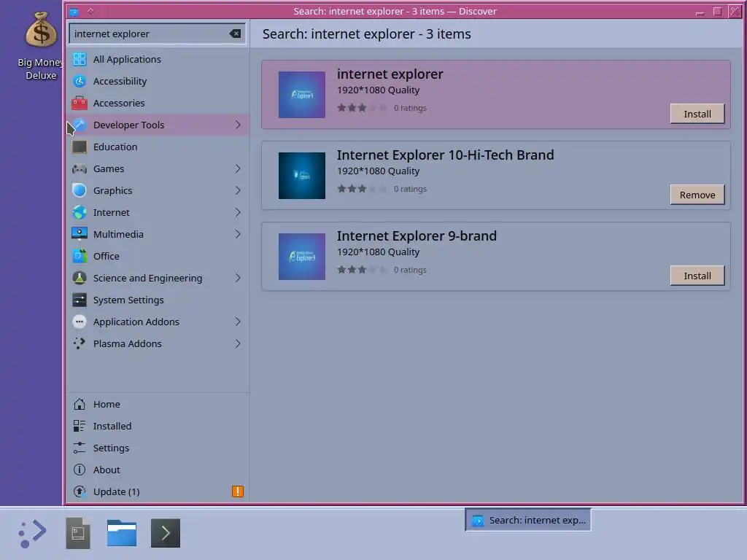Click the Games controller icon

80,168
